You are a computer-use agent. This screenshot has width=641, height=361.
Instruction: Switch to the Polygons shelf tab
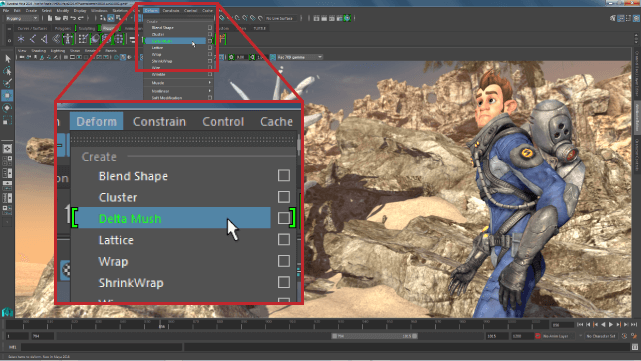[x=63, y=28]
